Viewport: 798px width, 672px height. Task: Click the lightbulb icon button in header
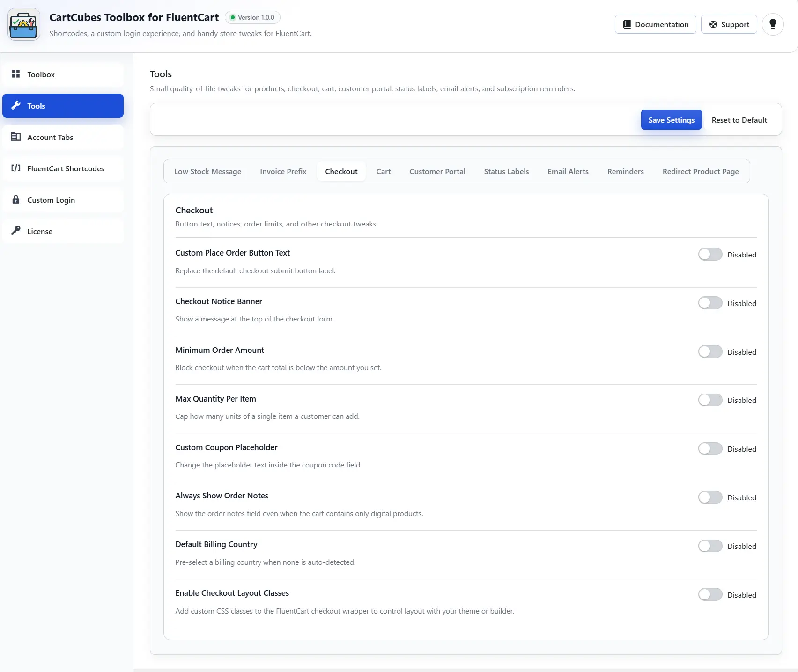point(773,24)
